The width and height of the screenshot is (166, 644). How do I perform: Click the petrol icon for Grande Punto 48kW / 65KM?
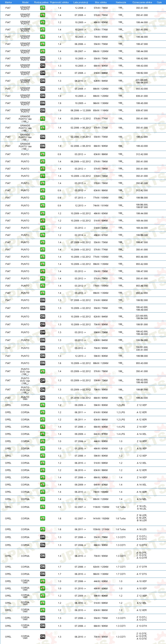[43, 23]
